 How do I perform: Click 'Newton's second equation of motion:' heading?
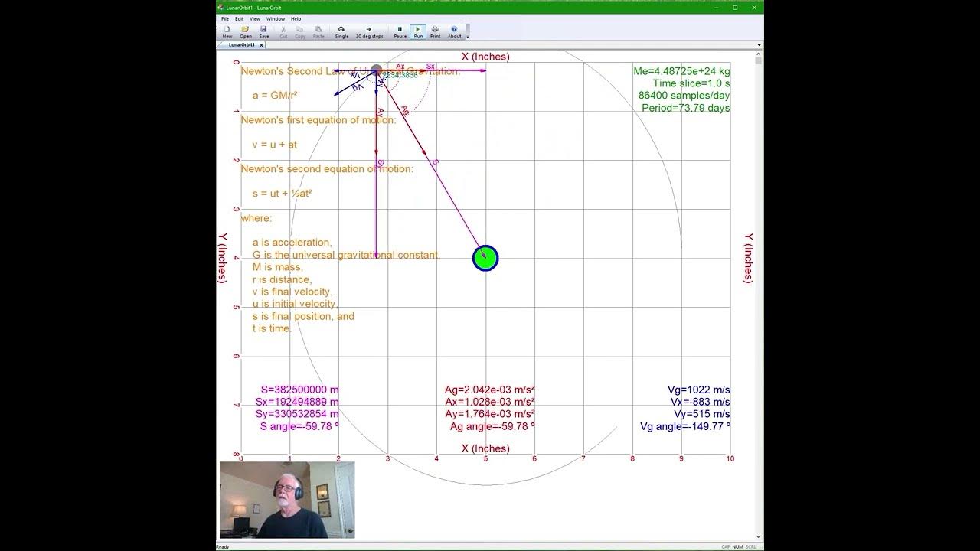[x=327, y=169]
